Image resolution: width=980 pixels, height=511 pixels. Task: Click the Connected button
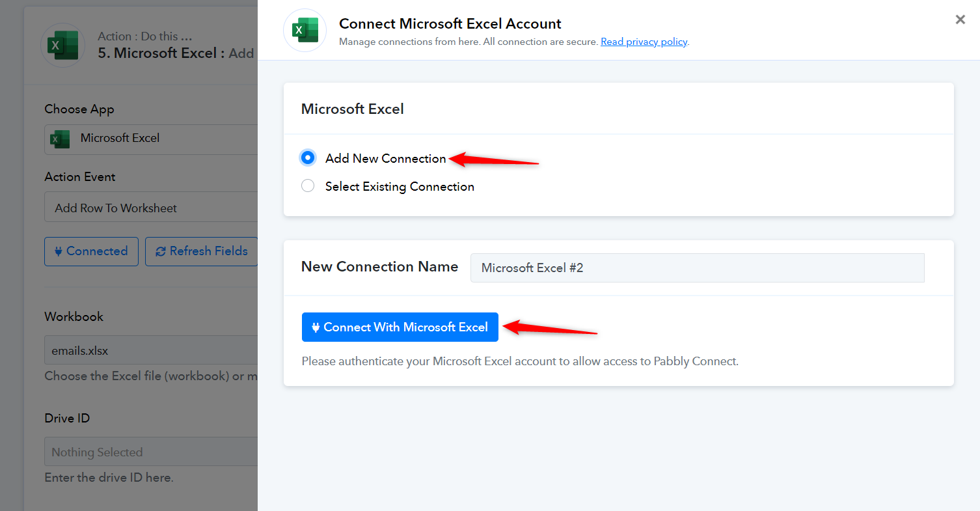(x=91, y=251)
